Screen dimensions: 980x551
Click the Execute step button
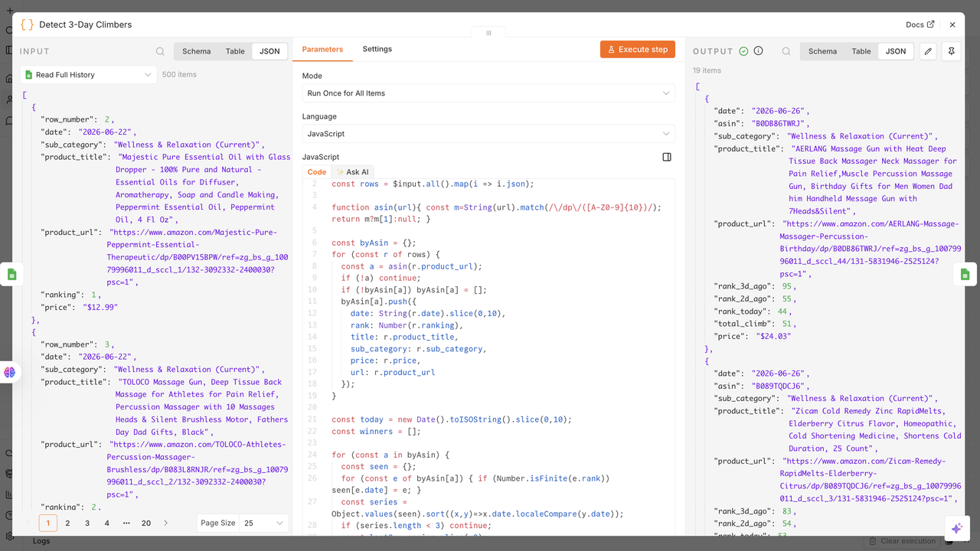[x=638, y=49]
